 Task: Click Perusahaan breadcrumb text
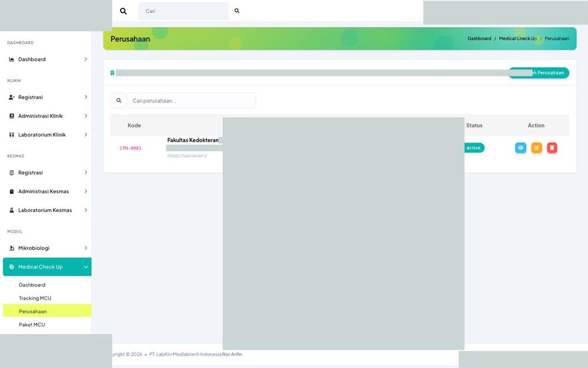pyautogui.click(x=557, y=39)
